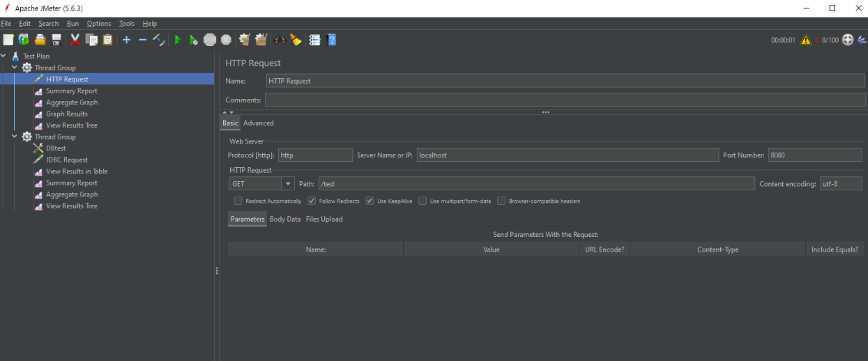
Task: Collapse Thread Group containing HTTP Request
Action: pos(15,68)
